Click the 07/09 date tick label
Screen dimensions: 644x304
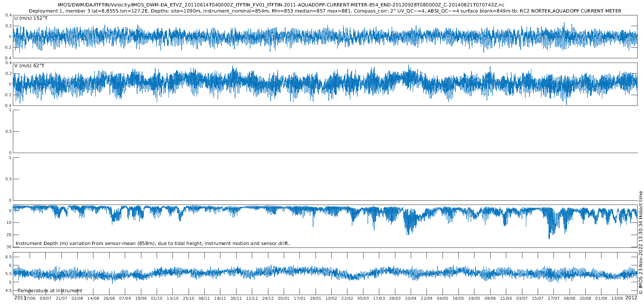pos(125,298)
